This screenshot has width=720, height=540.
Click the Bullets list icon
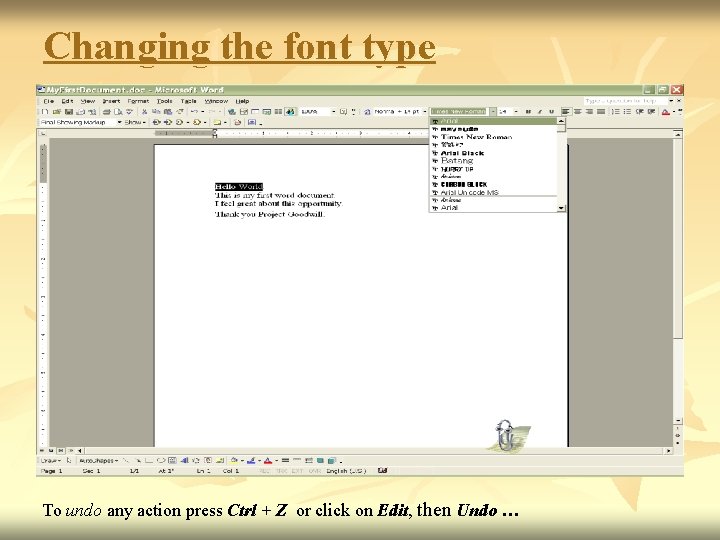pyautogui.click(x=627, y=112)
